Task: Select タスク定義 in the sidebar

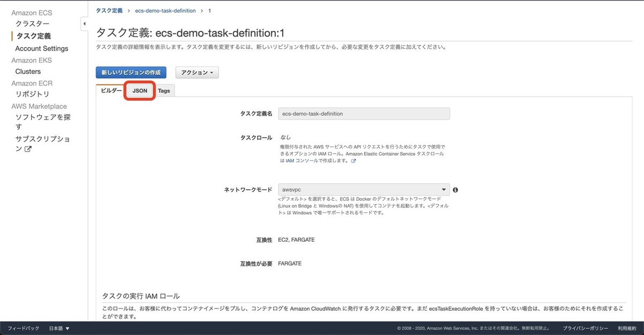Action: click(x=34, y=36)
